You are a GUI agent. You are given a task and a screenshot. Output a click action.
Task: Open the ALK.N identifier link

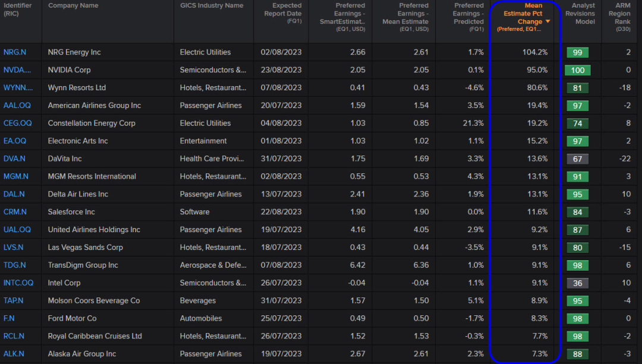(x=14, y=354)
